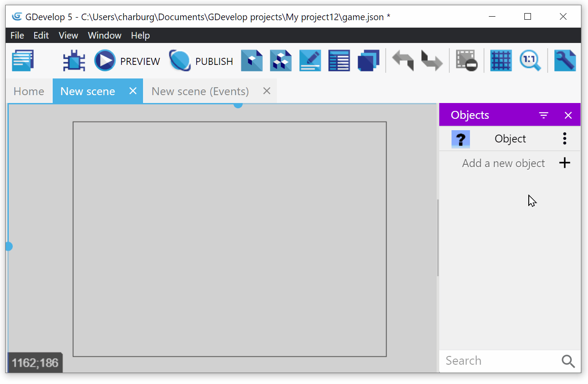Launch the game PREVIEW
588x384 pixels.
tap(127, 61)
